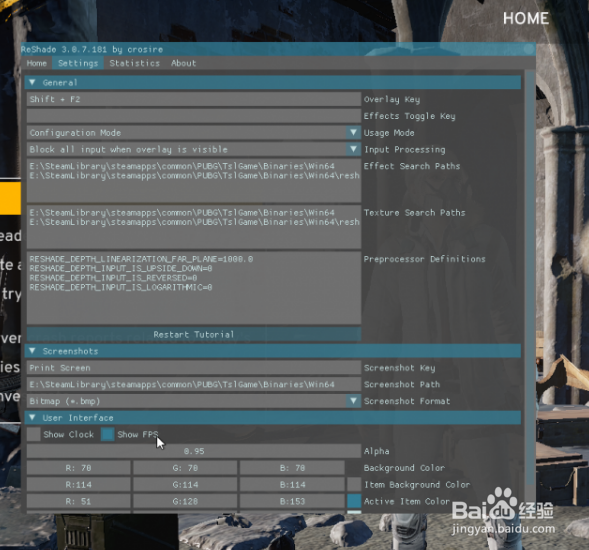
Task: Open the Item Background Color swatch
Action: coord(354,485)
